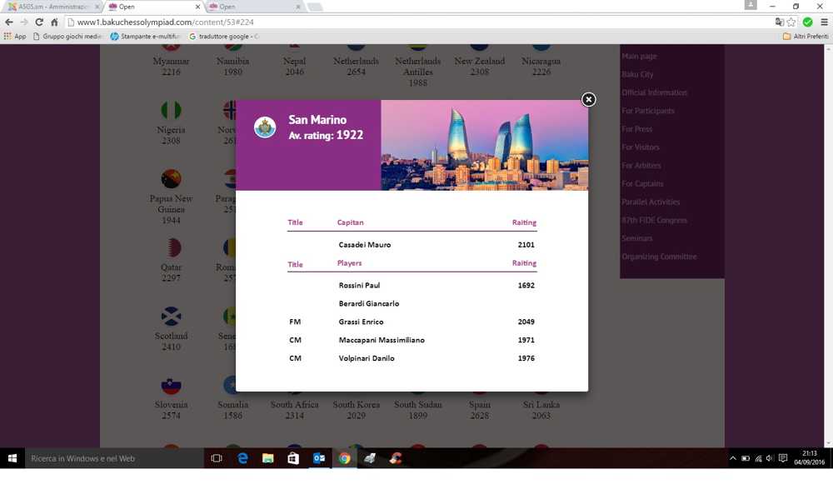Open Task View on taskbar

click(x=217, y=458)
